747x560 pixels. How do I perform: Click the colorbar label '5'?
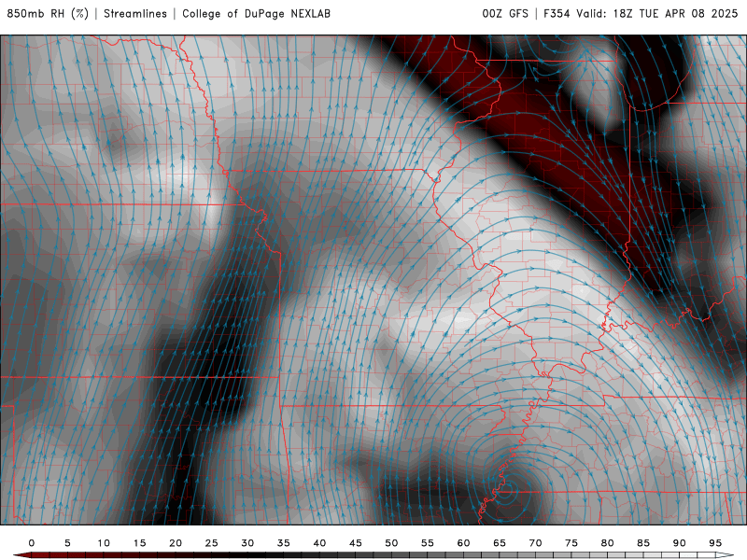67,543
